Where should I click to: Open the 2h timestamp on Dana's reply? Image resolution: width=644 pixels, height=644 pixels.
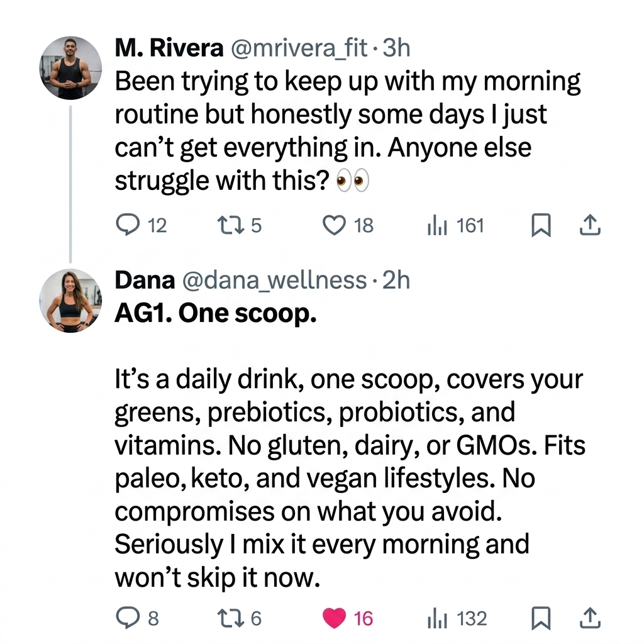pos(396,280)
